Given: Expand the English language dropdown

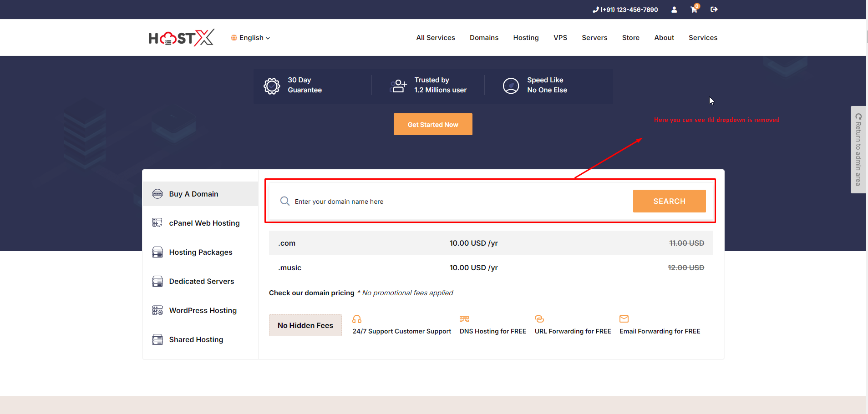Looking at the screenshot, I should pyautogui.click(x=251, y=38).
